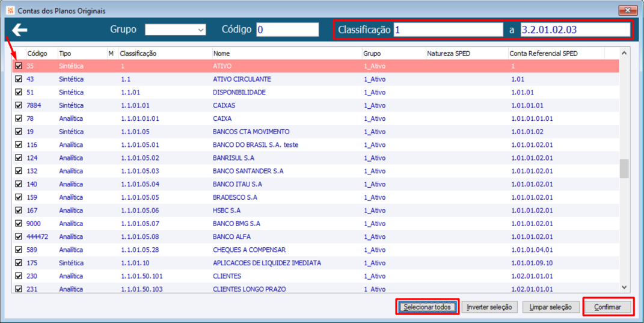Uncheck the BANCOS CTA MOVIMENTO checkbox
The width and height of the screenshot is (644, 323).
(x=19, y=132)
